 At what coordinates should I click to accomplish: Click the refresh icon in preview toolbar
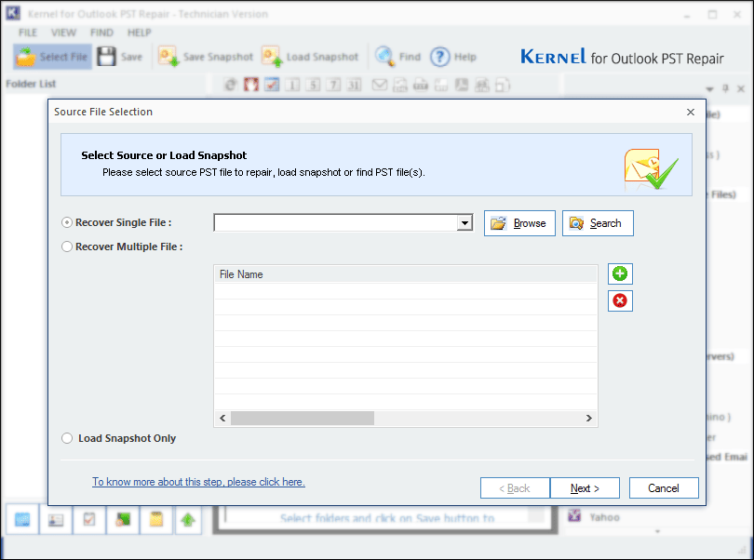tap(230, 85)
